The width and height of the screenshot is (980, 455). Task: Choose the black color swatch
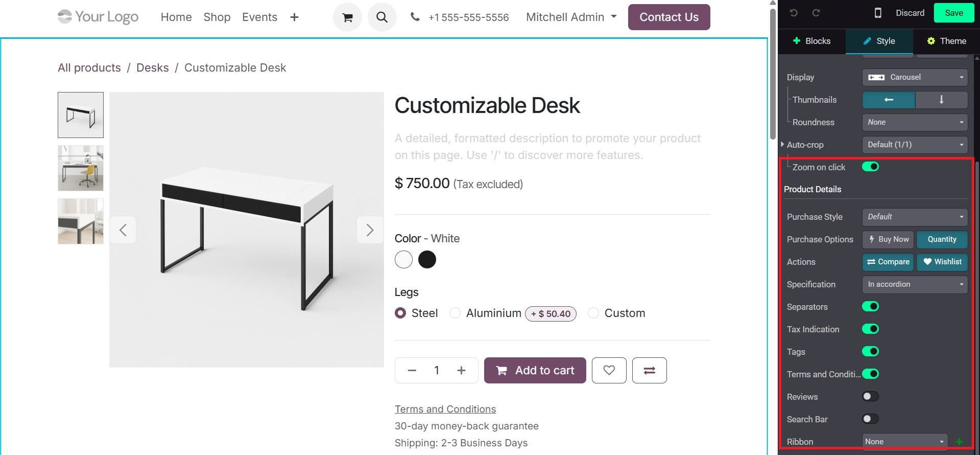click(427, 260)
